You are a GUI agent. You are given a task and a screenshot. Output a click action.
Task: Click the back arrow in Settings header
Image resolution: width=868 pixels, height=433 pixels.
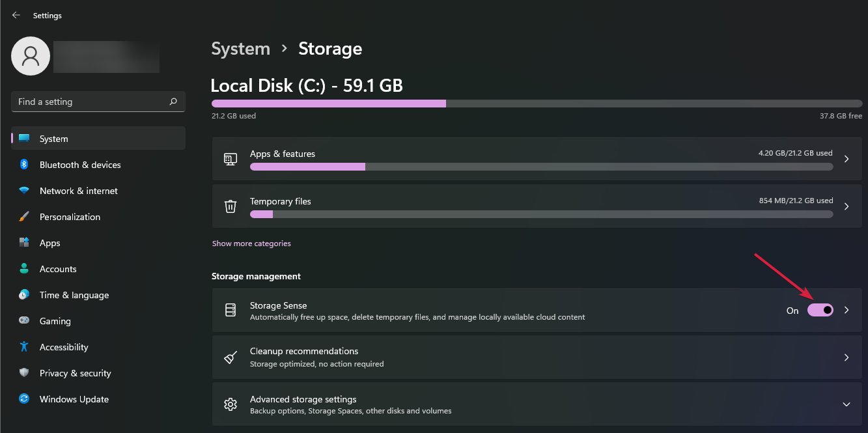[16, 15]
